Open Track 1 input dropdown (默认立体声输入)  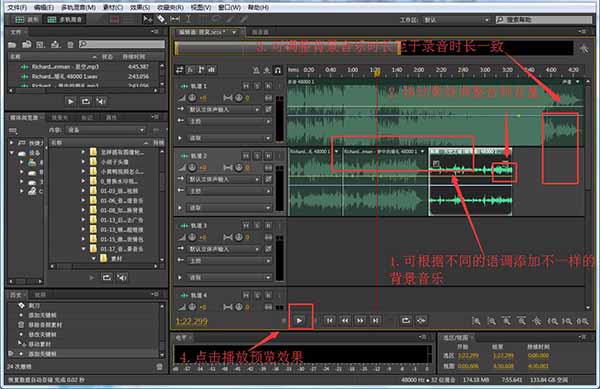(x=225, y=109)
